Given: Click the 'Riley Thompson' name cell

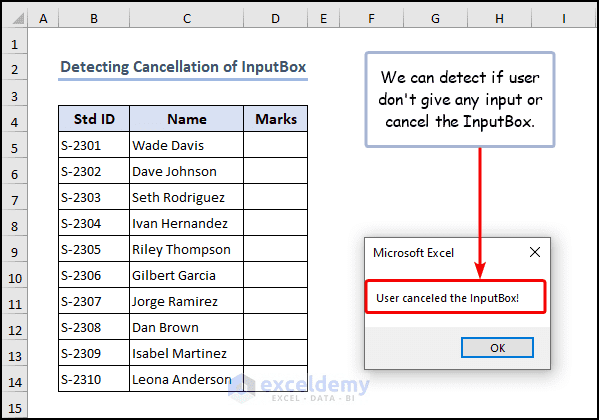Looking at the screenshot, I should [x=186, y=249].
